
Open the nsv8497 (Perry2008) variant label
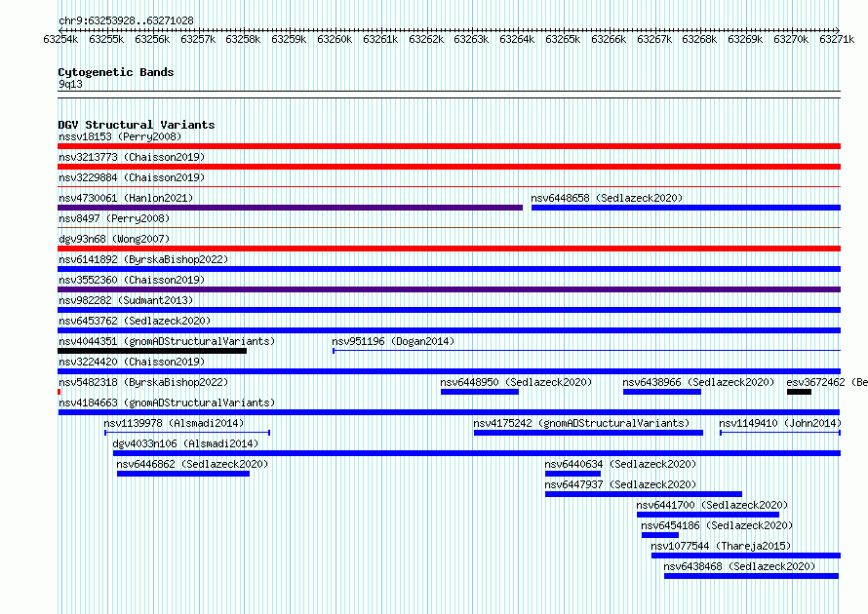(x=114, y=218)
